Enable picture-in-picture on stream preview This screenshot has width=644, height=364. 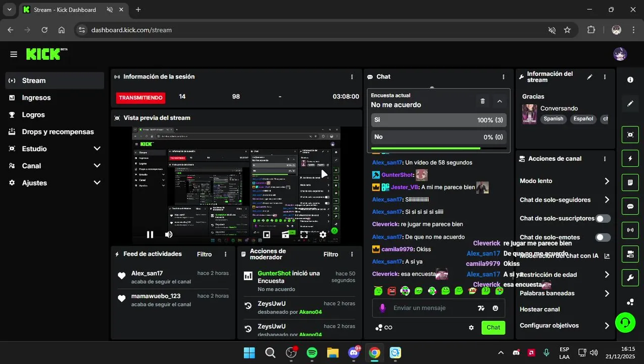[267, 235]
